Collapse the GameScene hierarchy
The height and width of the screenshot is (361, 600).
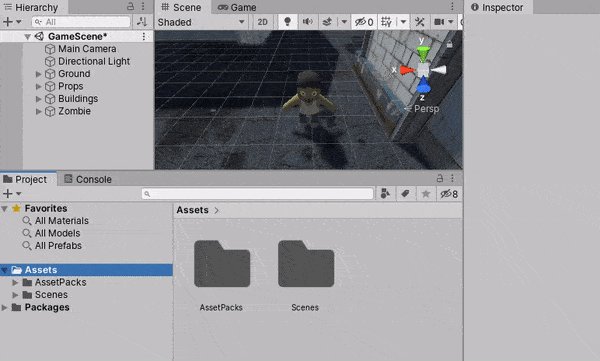coord(27,37)
